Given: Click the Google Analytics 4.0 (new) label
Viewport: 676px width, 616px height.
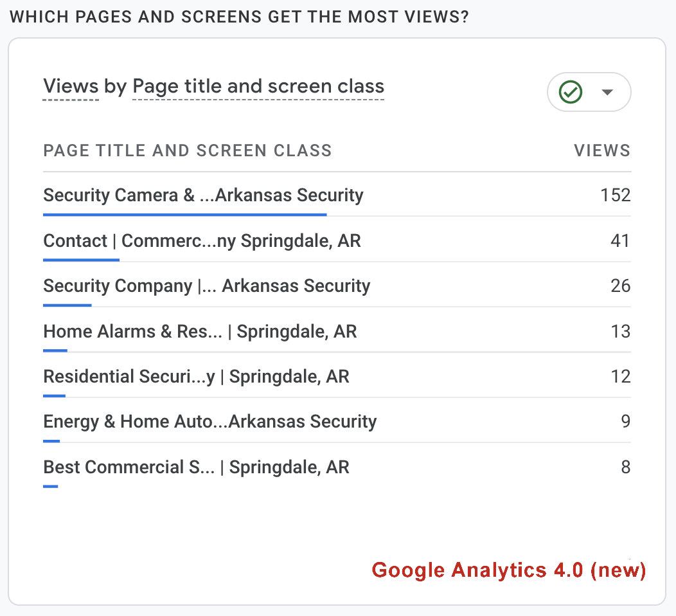Looking at the screenshot, I should [509, 570].
